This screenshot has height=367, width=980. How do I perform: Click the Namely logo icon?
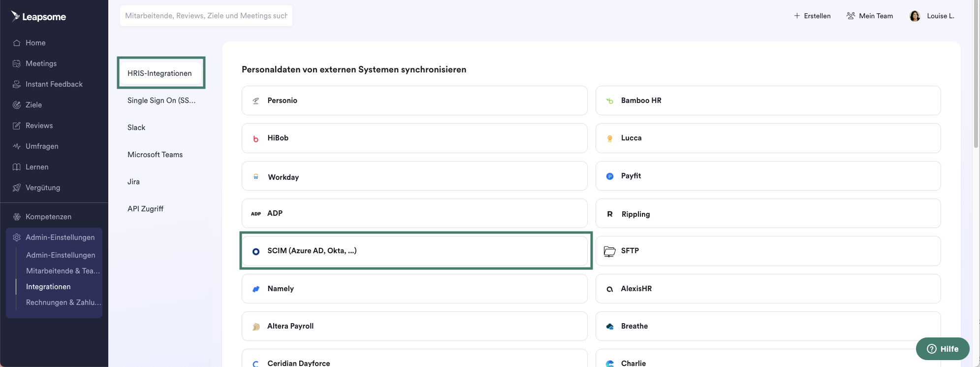click(256, 289)
